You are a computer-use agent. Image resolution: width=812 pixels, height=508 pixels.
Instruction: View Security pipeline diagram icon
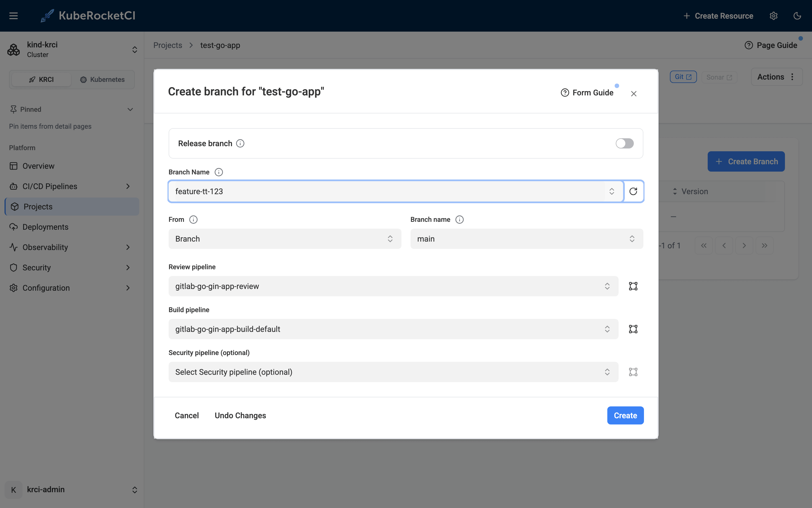coord(633,372)
